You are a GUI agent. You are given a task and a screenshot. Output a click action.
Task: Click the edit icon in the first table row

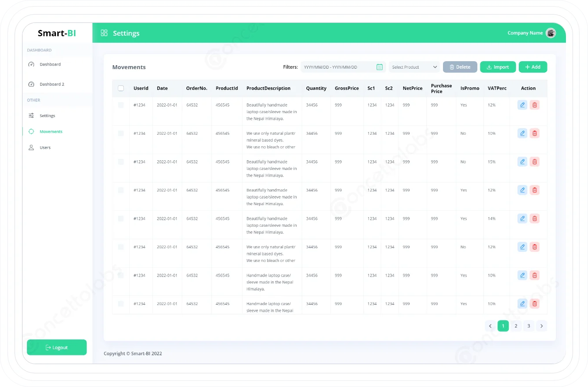(522, 105)
